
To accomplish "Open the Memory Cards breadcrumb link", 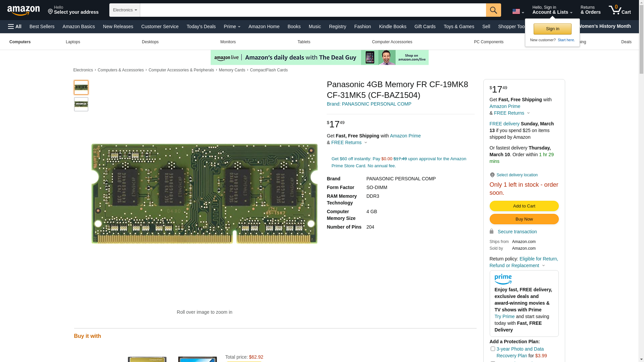I will 232,70.
